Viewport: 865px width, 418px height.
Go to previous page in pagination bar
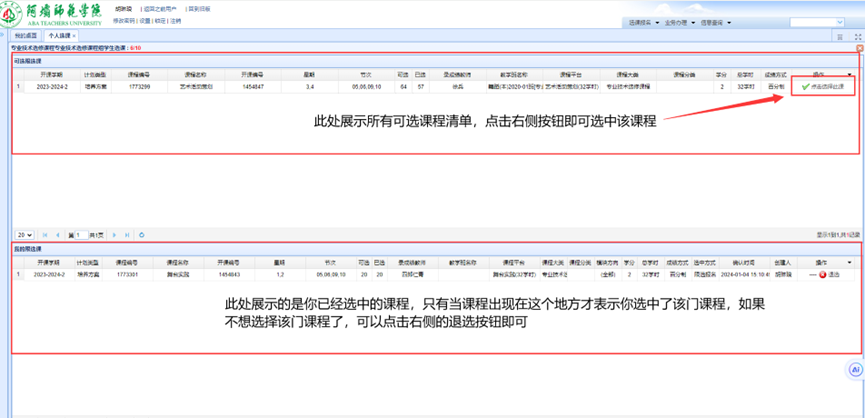[56, 234]
